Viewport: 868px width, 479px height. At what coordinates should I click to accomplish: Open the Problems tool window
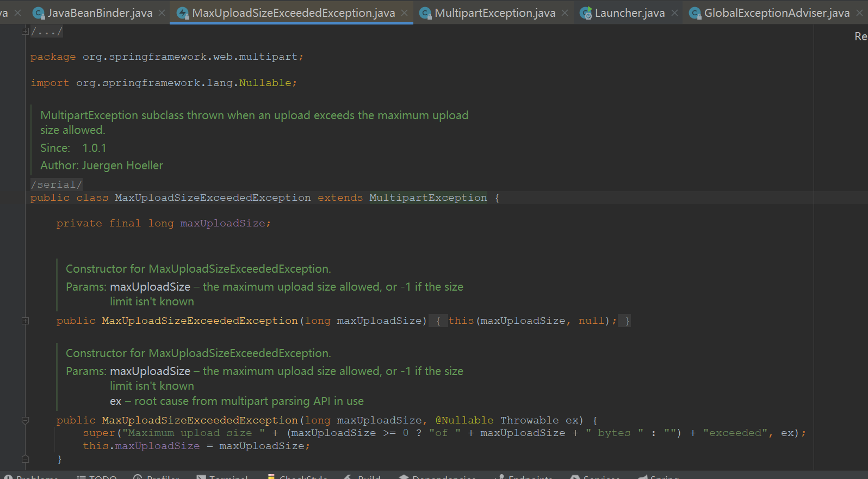(x=31, y=477)
